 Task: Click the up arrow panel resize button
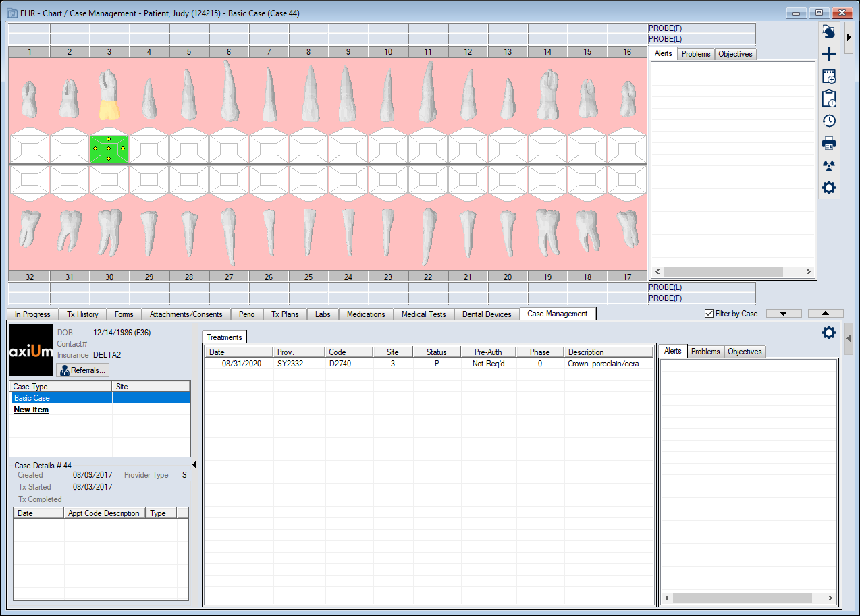coord(825,314)
